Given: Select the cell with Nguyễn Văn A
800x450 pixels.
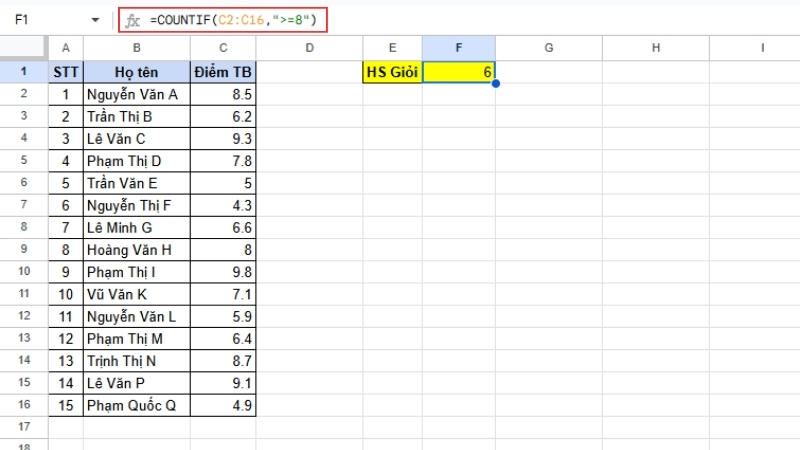Looking at the screenshot, I should tap(136, 94).
